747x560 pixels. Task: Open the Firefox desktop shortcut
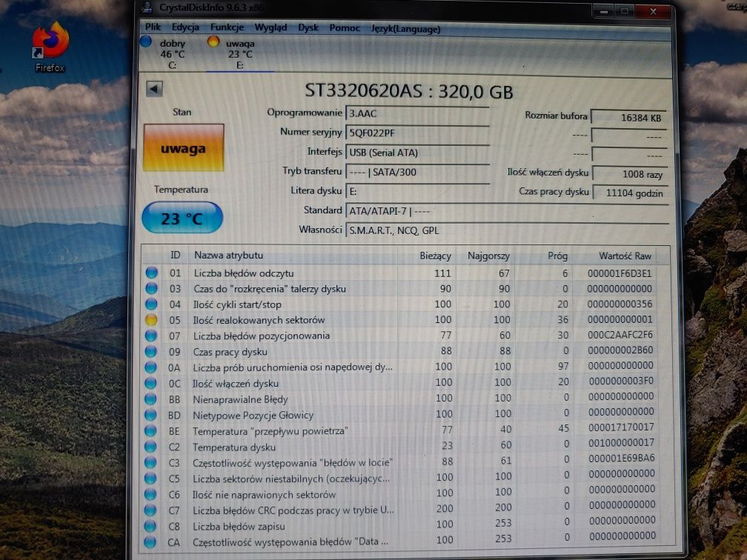click(x=50, y=47)
